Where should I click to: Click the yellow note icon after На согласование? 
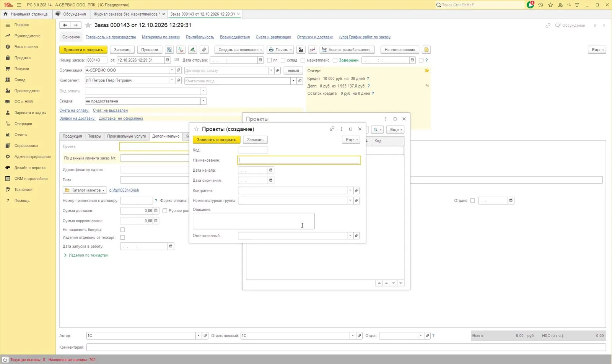point(426,50)
